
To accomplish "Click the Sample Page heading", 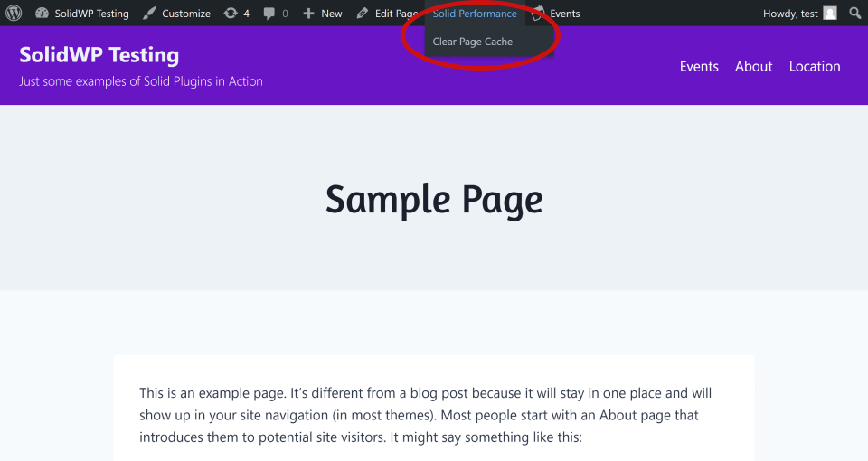I will click(x=434, y=199).
